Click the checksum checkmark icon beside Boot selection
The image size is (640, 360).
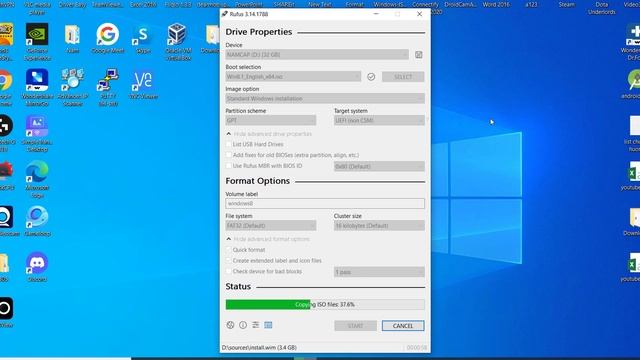[x=371, y=77]
